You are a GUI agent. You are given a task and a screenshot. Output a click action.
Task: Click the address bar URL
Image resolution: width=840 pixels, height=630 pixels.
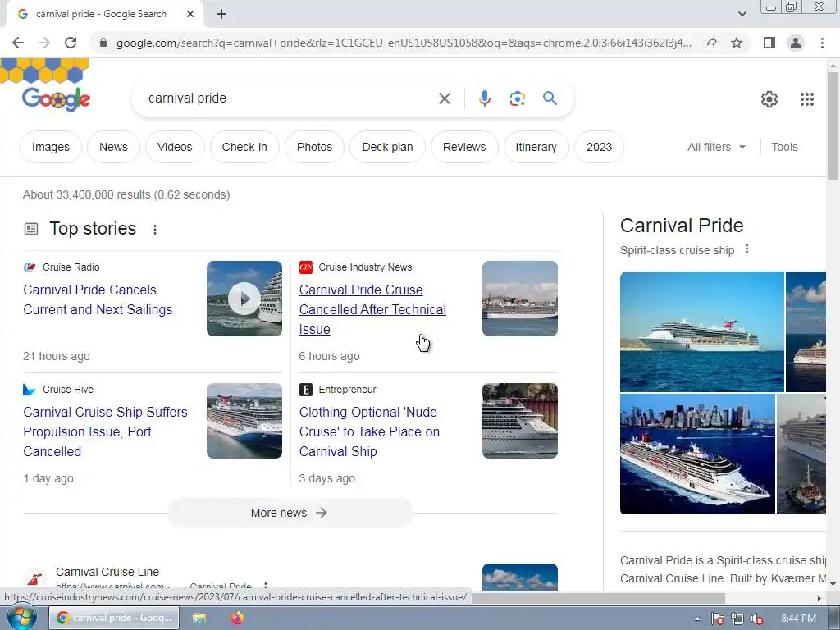click(404, 43)
